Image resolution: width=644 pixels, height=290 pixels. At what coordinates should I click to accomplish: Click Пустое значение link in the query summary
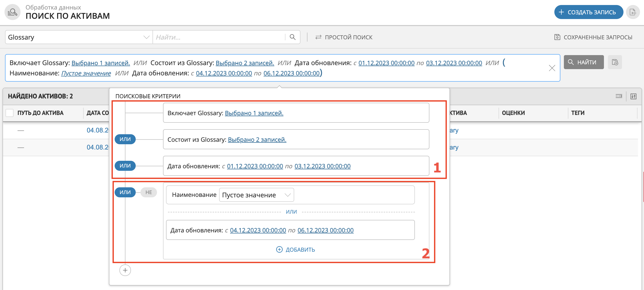[86, 73]
